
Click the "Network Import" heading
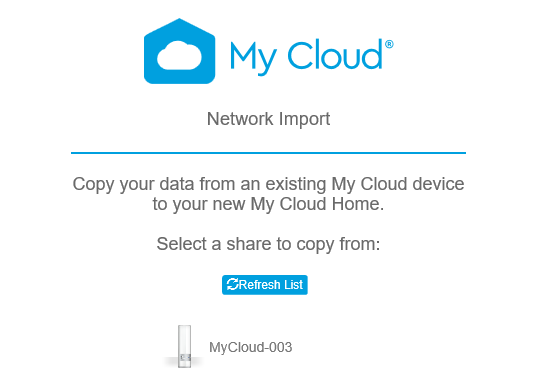coord(268,119)
